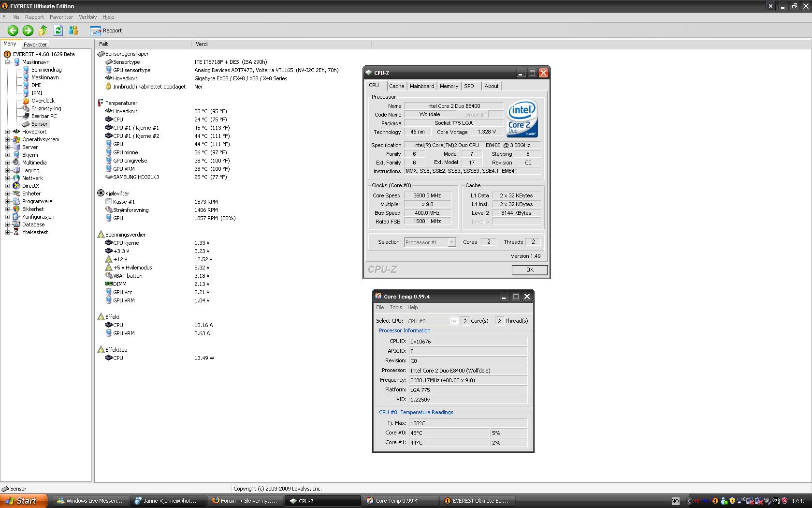Click the Ytelsestest hourglass icon in tree
This screenshot has height=508, width=812.
point(16,232)
